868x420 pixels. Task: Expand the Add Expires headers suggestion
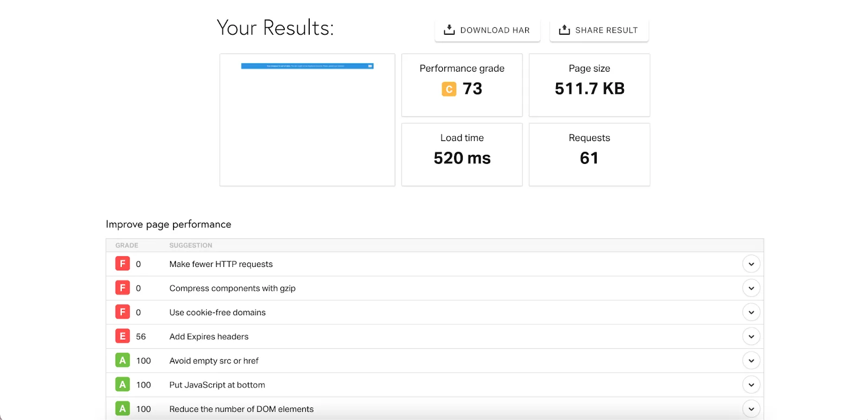coord(751,336)
